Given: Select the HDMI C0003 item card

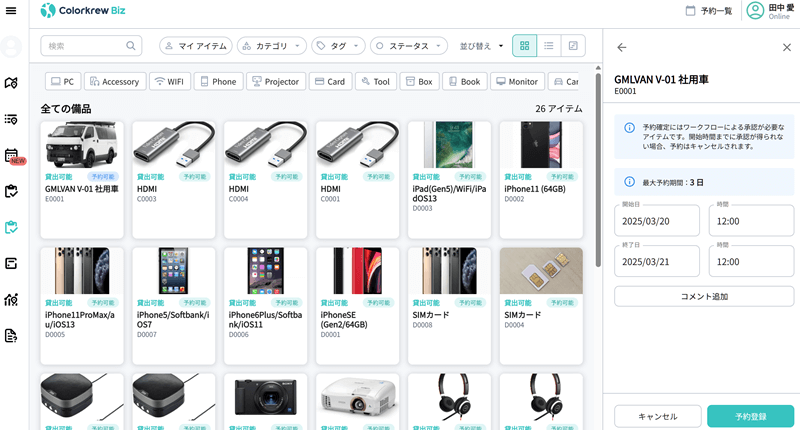Looking at the screenshot, I should click(x=173, y=180).
